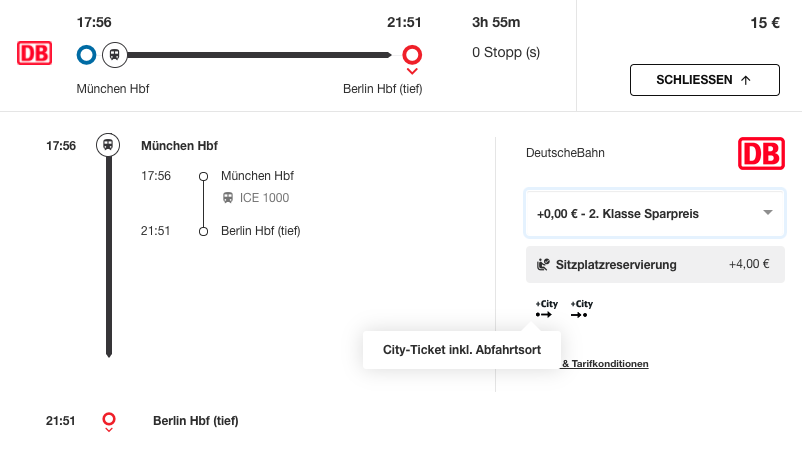Click the red destination pin above Berlin Hbf header
The width and height of the screenshot is (802, 459).
click(411, 56)
